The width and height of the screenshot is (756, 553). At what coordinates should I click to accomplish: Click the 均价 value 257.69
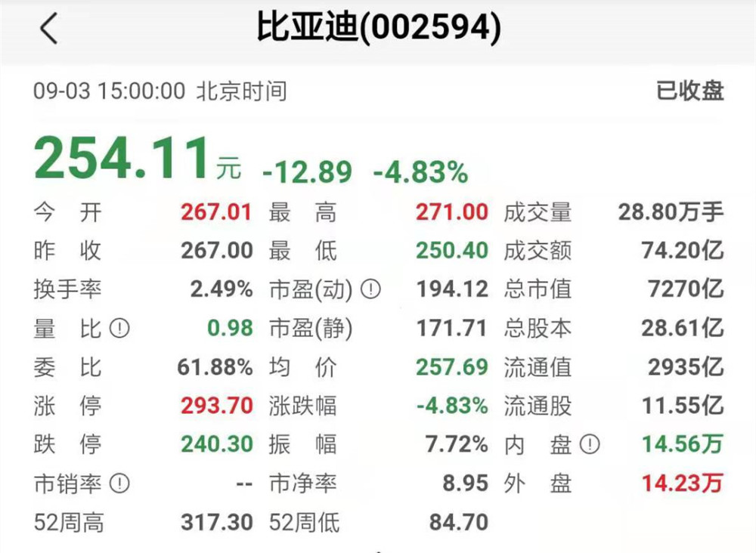452,367
